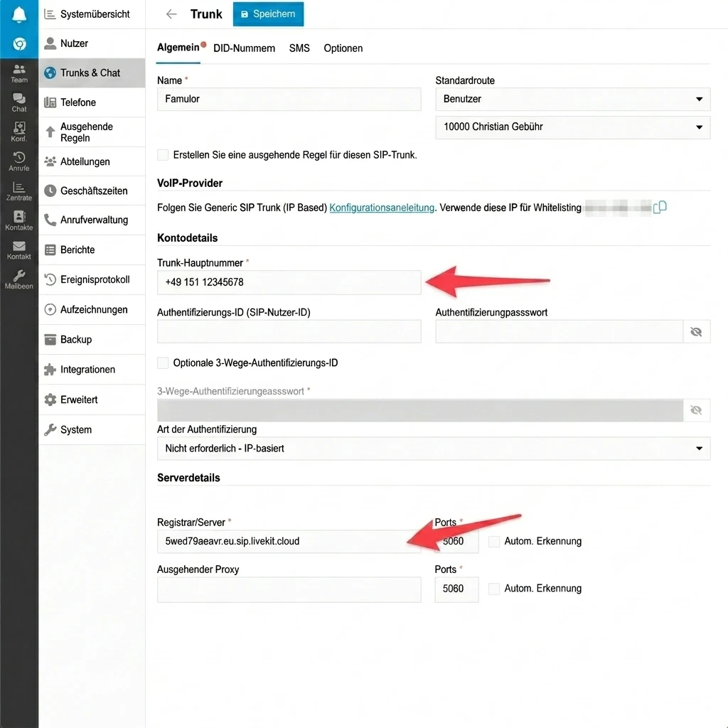This screenshot has height=728, width=728.
Task: Check Optionale 3-Wege-Authentifizierungs-ID
Action: pos(163,363)
